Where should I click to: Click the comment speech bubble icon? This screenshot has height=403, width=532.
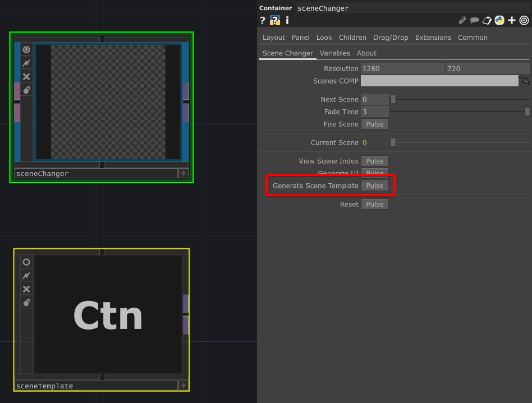[475, 20]
